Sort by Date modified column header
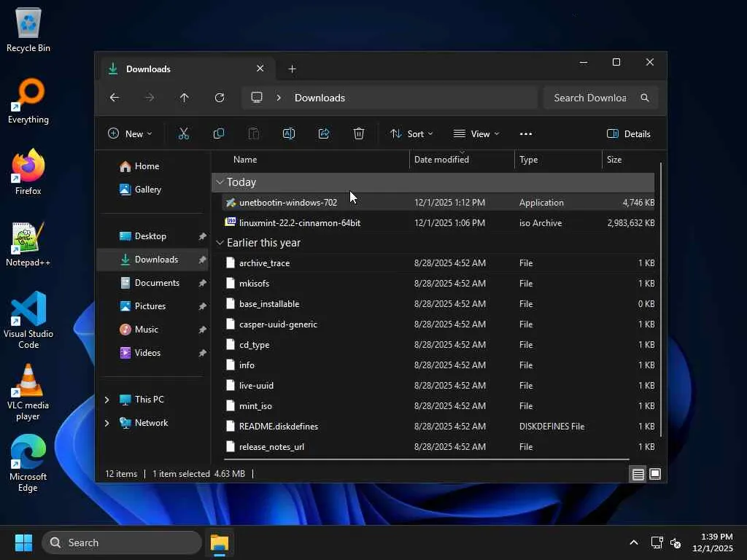This screenshot has width=747, height=560. pos(462,160)
